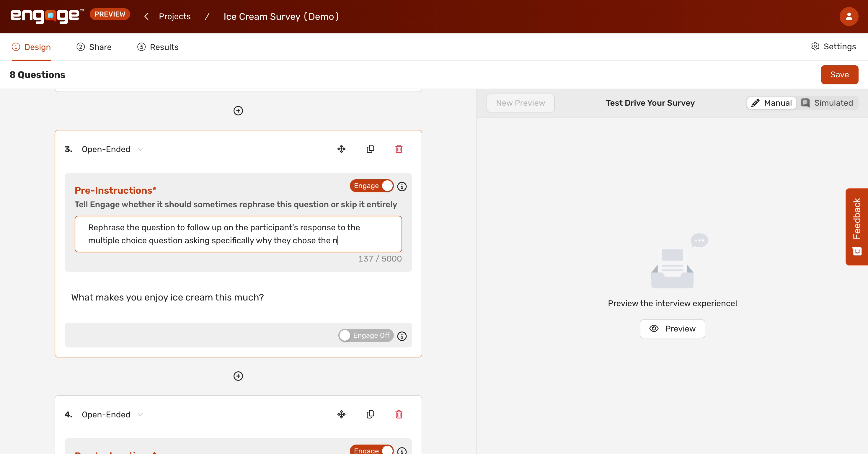Viewport: 868px width, 454px height.
Task: Open the Design tab
Action: click(x=31, y=47)
